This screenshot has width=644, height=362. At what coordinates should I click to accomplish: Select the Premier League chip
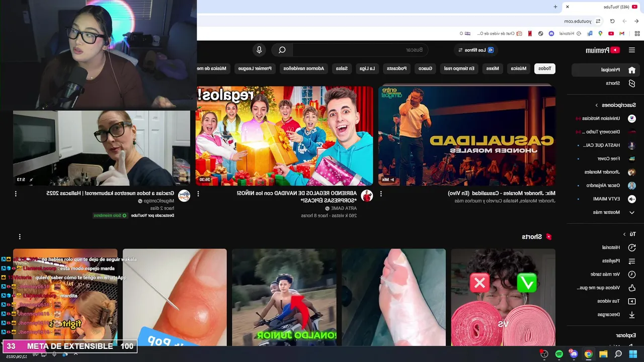pos(255,68)
